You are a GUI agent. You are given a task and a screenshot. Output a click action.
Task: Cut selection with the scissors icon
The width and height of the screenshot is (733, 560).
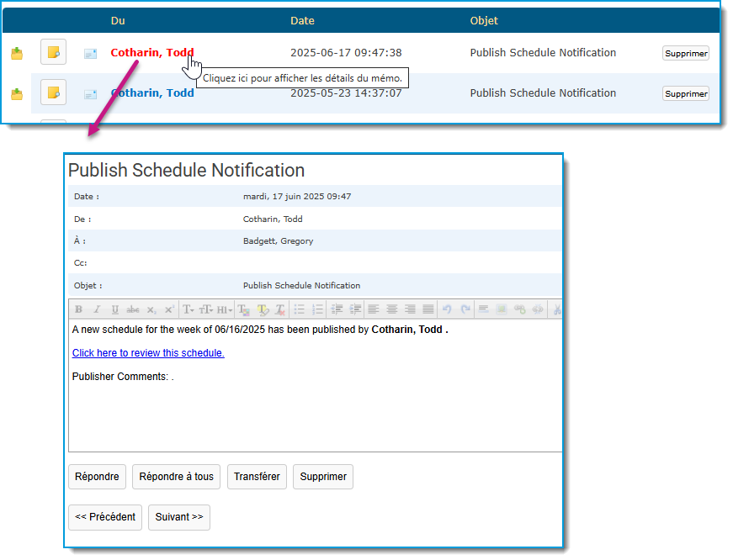tap(557, 309)
